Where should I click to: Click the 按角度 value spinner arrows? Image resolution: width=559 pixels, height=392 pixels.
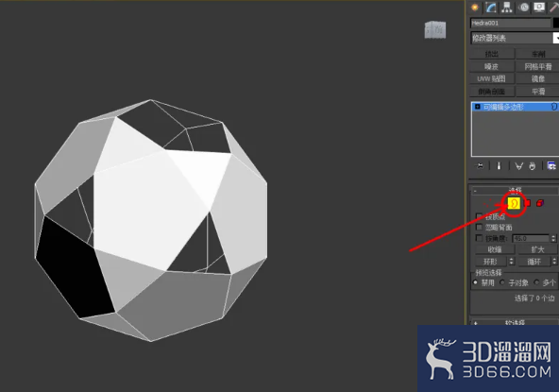(553, 238)
